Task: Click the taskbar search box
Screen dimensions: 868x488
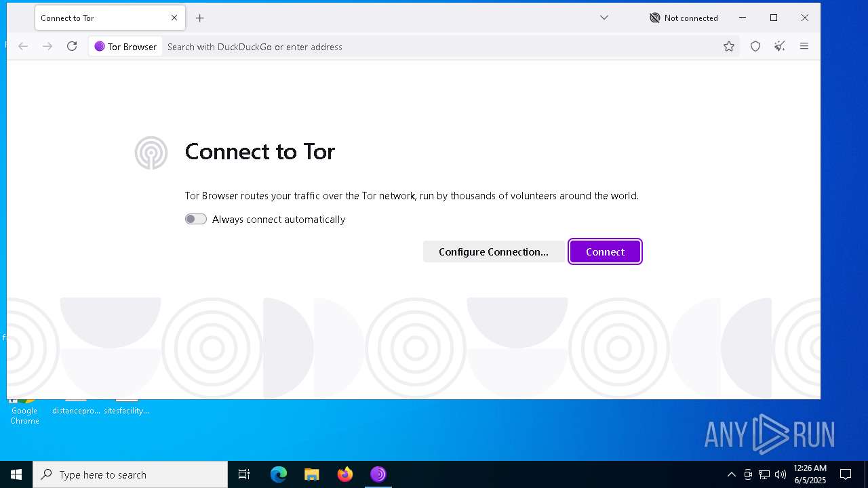Action: coord(130,474)
